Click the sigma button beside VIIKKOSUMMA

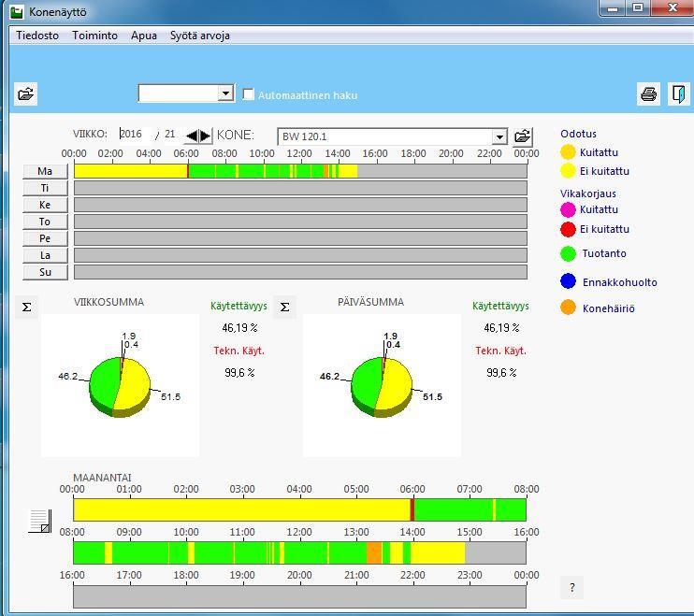[x=26, y=307]
